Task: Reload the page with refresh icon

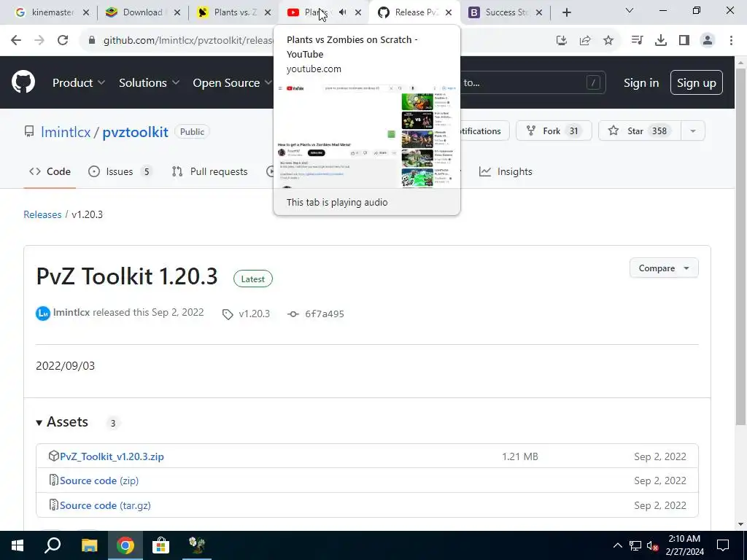Action: 63,40
